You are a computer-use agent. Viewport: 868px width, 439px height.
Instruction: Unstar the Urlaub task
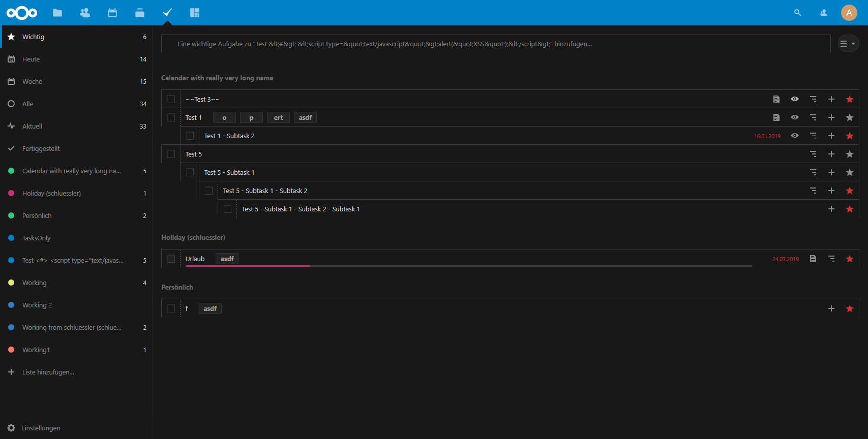850,259
